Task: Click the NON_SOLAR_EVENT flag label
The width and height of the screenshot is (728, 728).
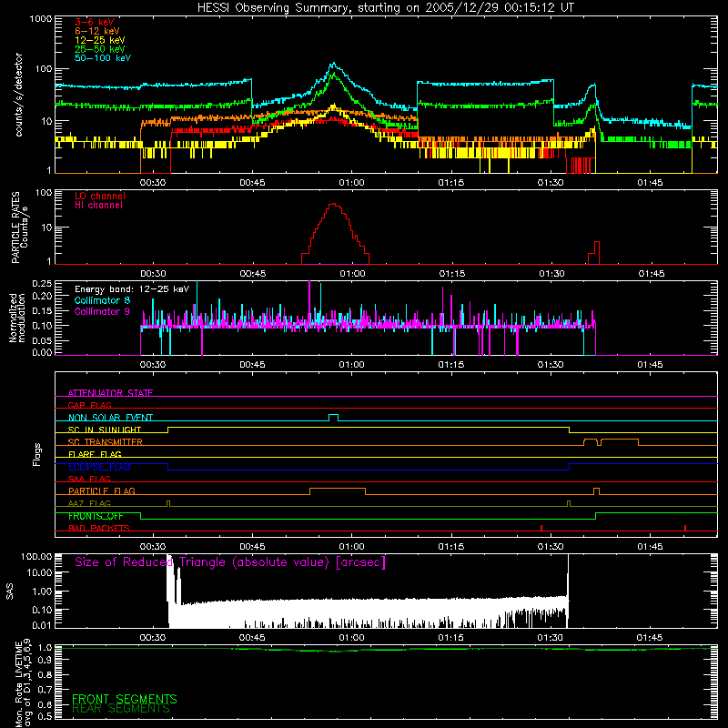Action: pos(110,418)
